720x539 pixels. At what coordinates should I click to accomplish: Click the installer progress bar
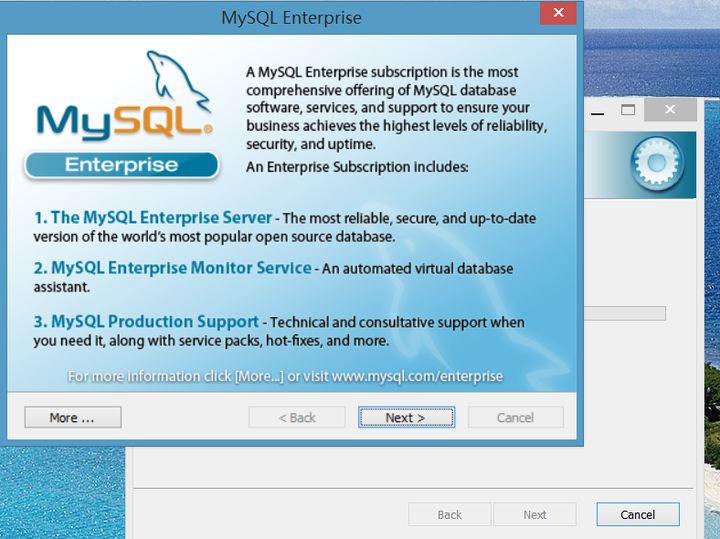click(x=625, y=313)
